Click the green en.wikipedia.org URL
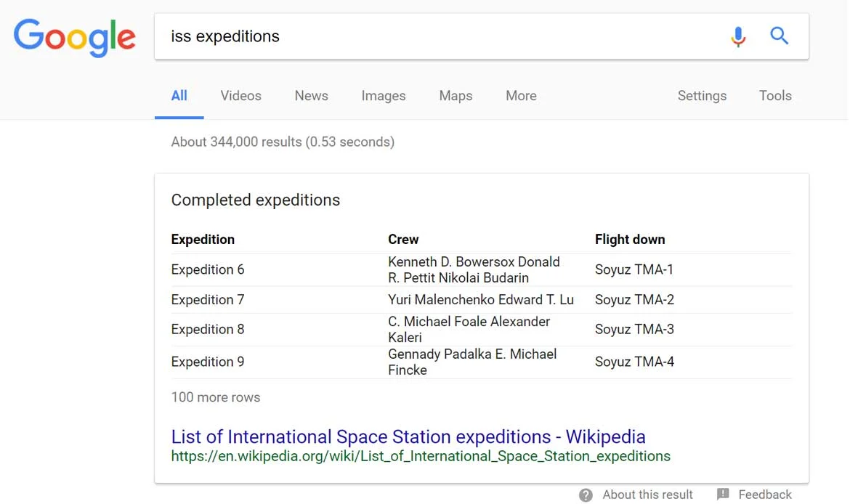The height and width of the screenshot is (504, 850). [420, 456]
